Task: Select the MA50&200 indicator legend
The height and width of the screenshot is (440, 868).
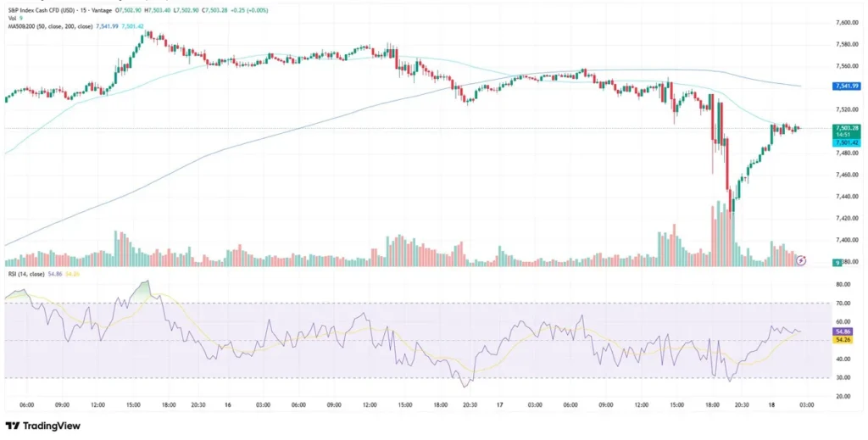Action: coord(50,26)
